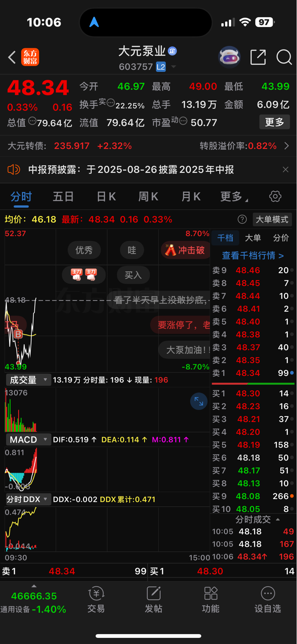Screen dimensions: 297x644
Task: Tap the 冲击破 rocket bubble
Action: (185, 250)
